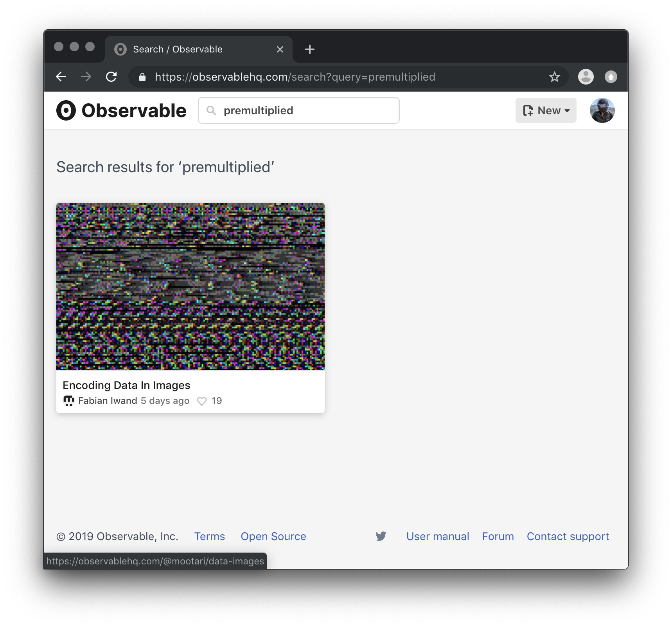Close the Search / Observable tab
Viewport: 672px width, 627px height.
coord(280,49)
